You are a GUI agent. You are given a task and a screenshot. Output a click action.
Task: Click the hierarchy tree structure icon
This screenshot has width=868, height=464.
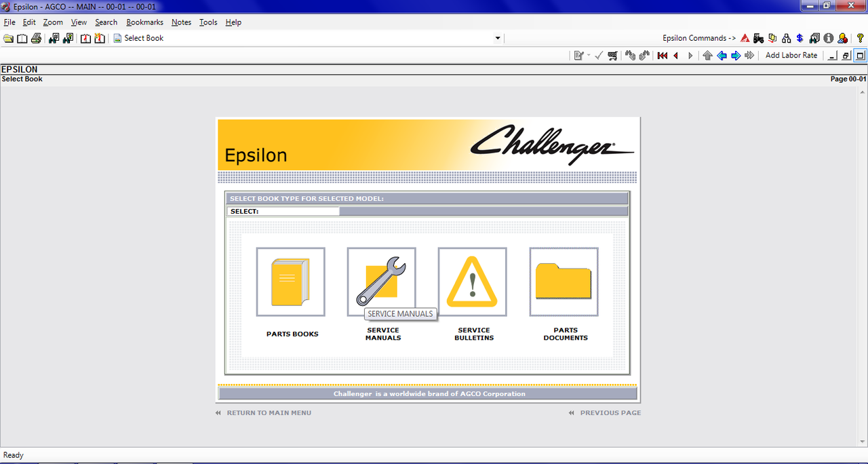[787, 39]
